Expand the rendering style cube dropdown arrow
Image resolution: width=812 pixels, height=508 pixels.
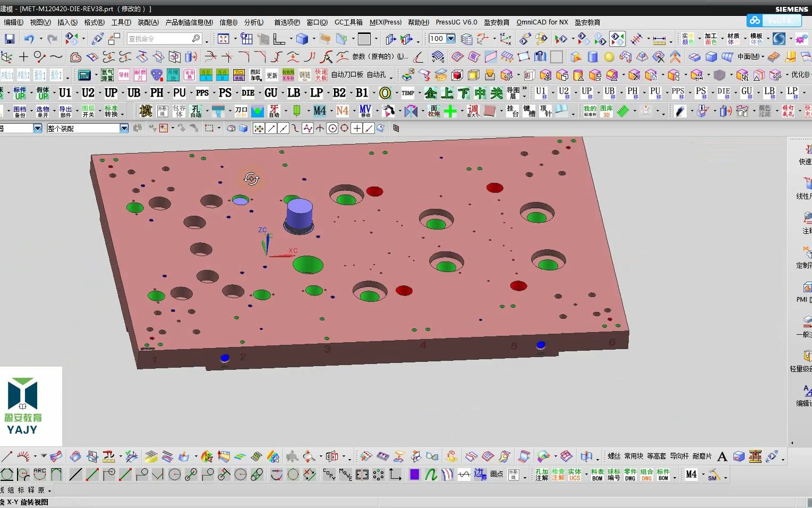[314, 39]
